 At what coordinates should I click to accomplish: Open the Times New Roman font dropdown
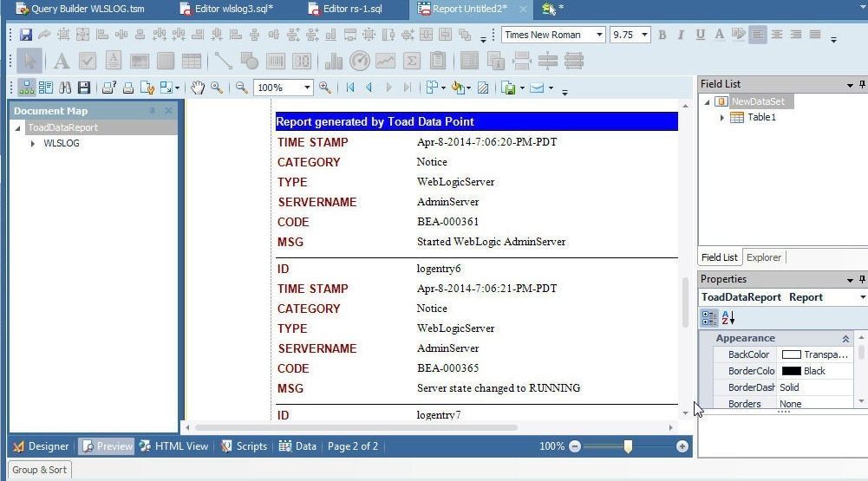(x=599, y=35)
